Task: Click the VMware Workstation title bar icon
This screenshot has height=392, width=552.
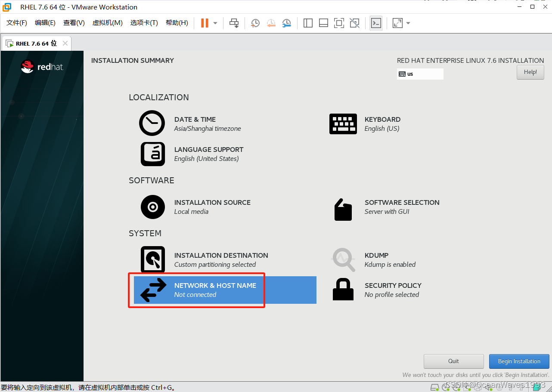Action: [x=7, y=7]
